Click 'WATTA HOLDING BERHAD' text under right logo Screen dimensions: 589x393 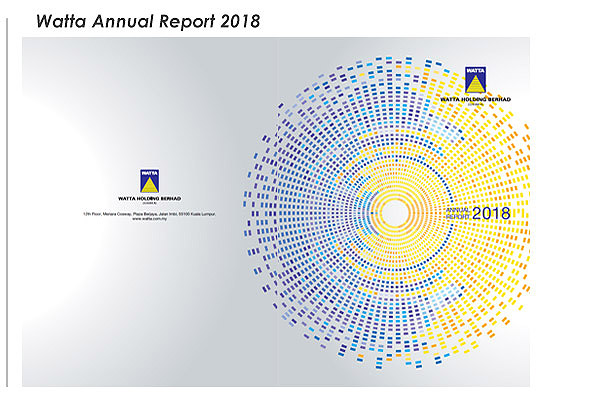pos(475,99)
